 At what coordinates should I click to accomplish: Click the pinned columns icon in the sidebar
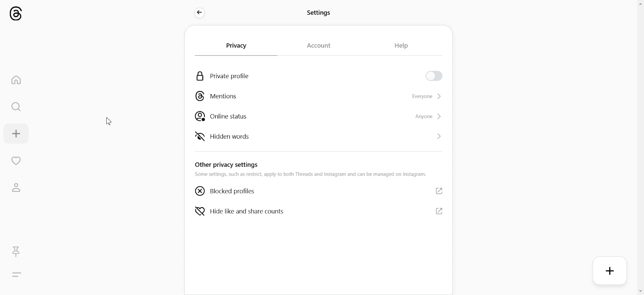coord(15,252)
